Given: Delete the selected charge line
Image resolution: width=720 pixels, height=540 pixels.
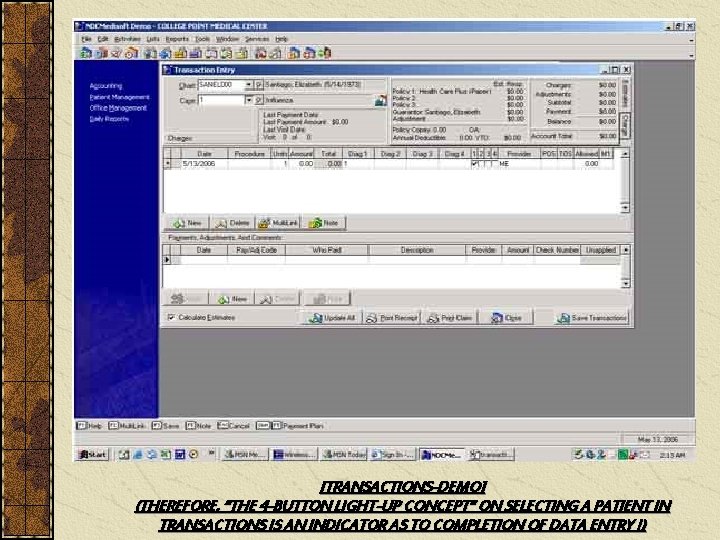Looking at the screenshot, I should click(x=232, y=223).
